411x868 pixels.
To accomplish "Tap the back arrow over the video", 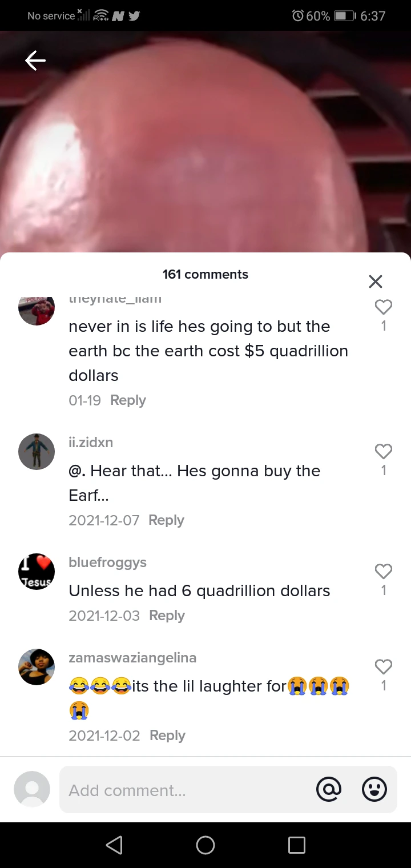I will tap(35, 60).
